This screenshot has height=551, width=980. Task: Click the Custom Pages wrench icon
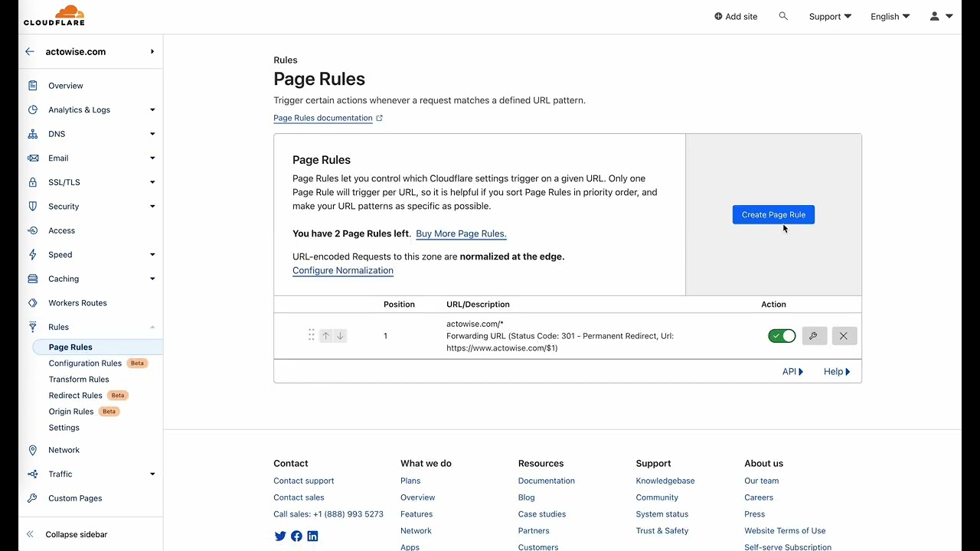32,498
